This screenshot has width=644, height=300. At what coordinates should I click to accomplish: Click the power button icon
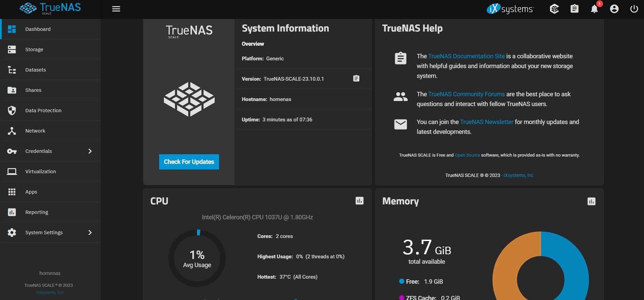click(x=634, y=9)
